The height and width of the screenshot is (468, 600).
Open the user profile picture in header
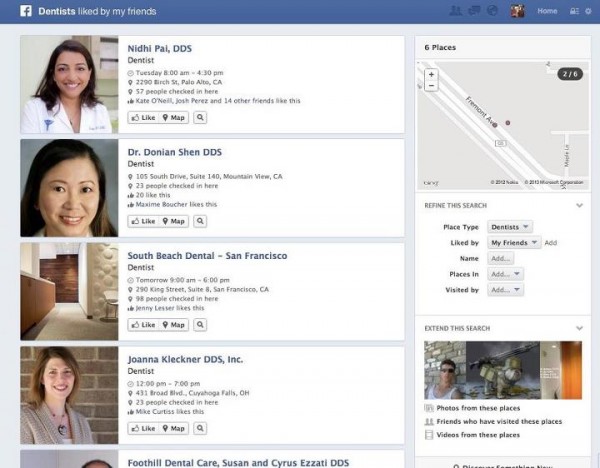pos(517,11)
